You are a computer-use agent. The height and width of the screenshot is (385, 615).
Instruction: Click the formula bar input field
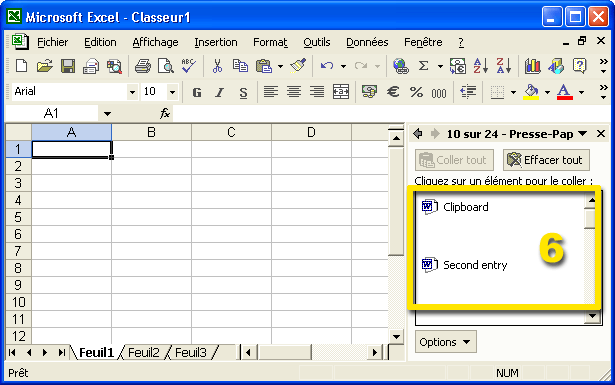[391, 114]
